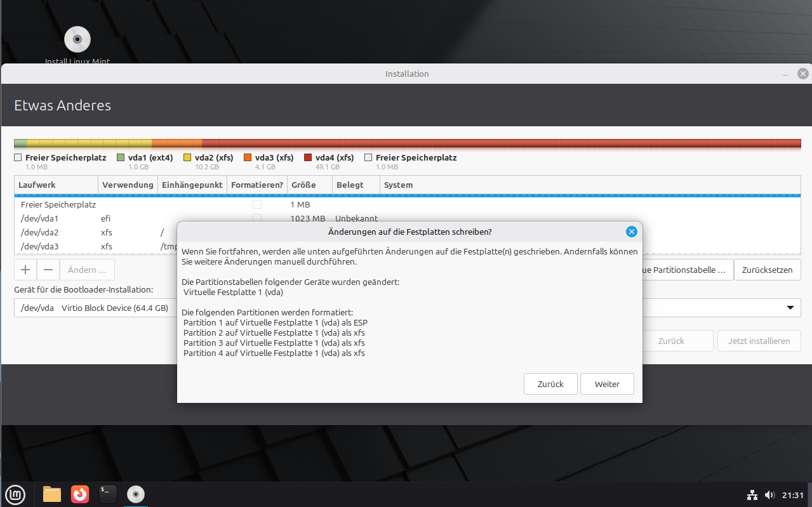
Task: Open the Terminal from the taskbar
Action: coord(108,494)
